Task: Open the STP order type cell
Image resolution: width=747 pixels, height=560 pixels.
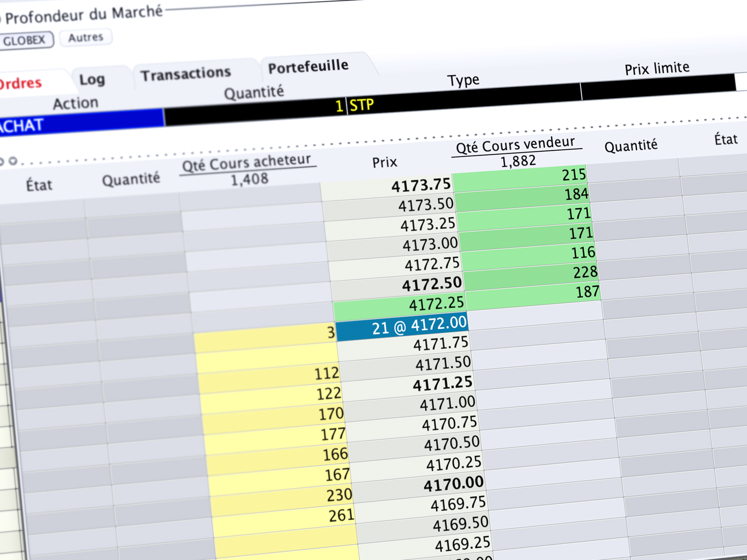Action: [464, 98]
